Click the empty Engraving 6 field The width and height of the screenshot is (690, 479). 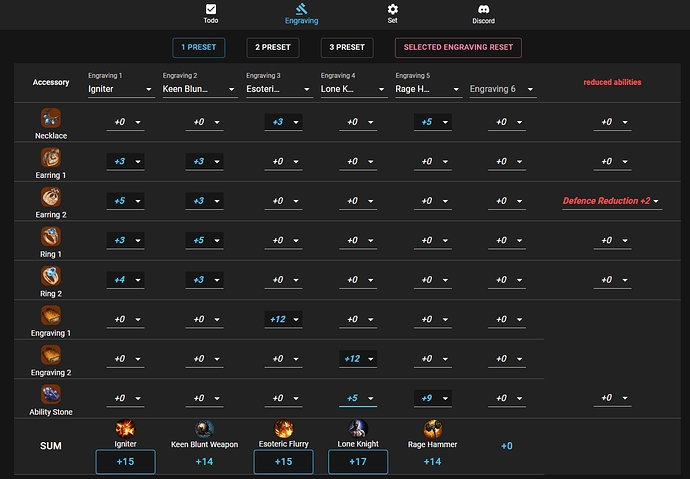click(x=502, y=89)
